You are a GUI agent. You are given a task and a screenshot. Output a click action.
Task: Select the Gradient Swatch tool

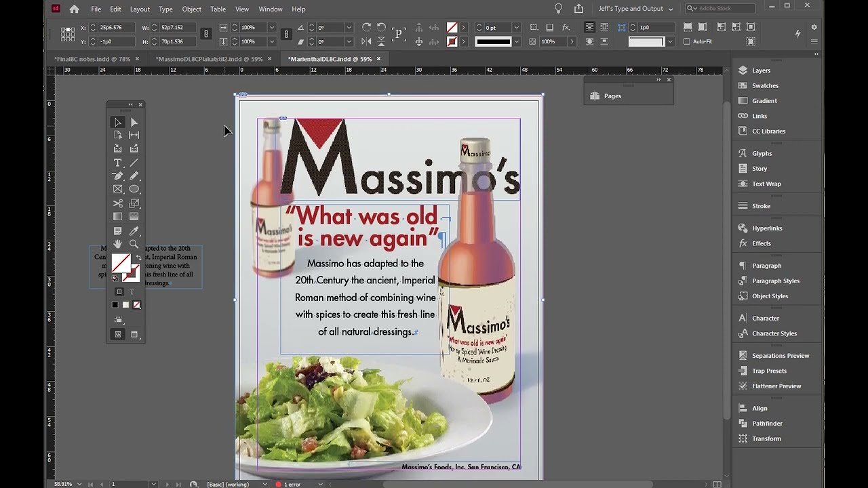(x=118, y=217)
